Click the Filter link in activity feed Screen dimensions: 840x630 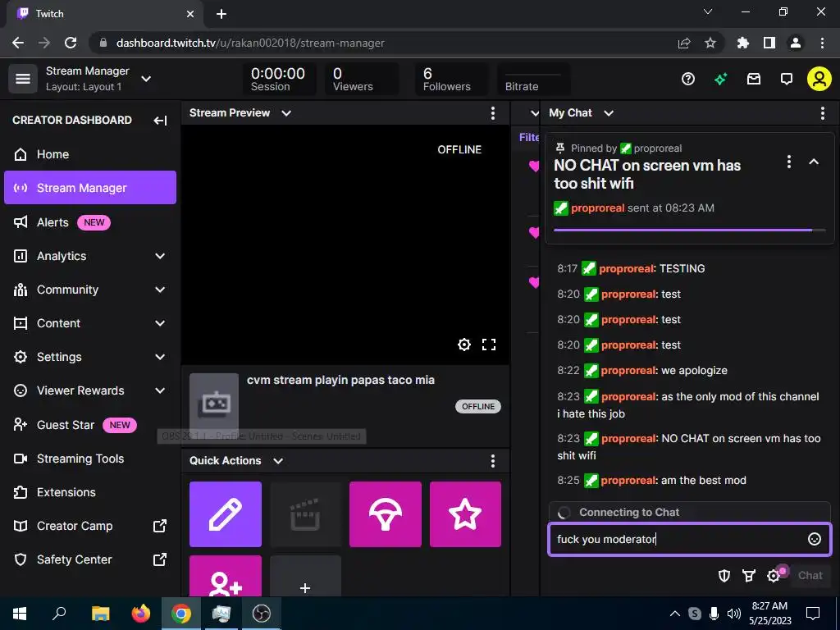(529, 137)
